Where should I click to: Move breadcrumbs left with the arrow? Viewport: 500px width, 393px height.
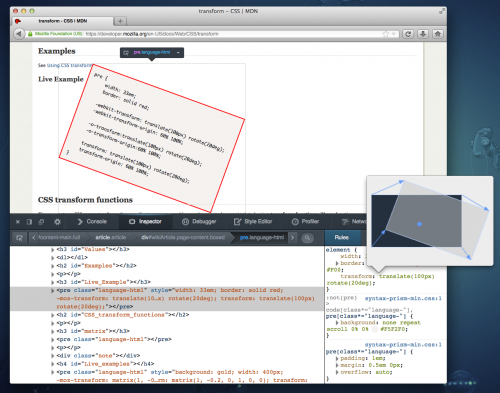(x=34, y=238)
